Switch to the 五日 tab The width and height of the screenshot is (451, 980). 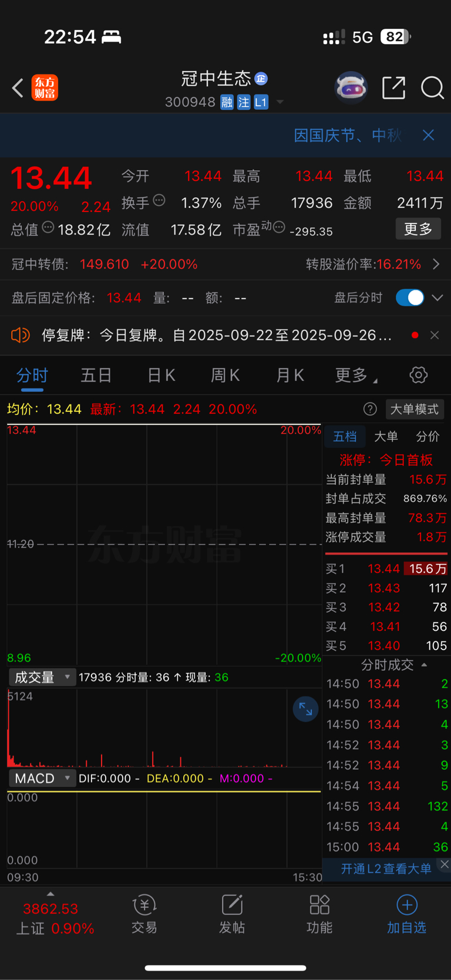pos(96,375)
